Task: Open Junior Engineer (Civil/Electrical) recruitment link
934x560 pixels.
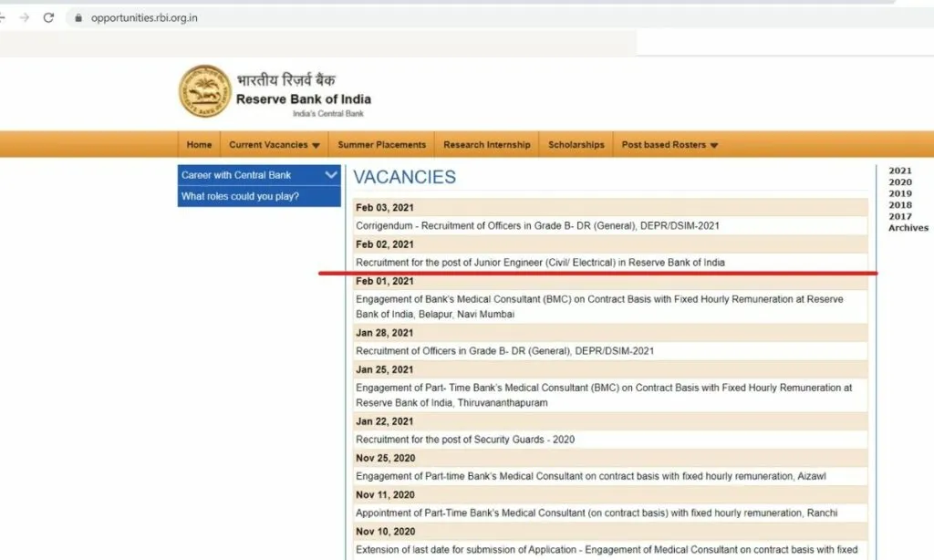Action: point(540,263)
